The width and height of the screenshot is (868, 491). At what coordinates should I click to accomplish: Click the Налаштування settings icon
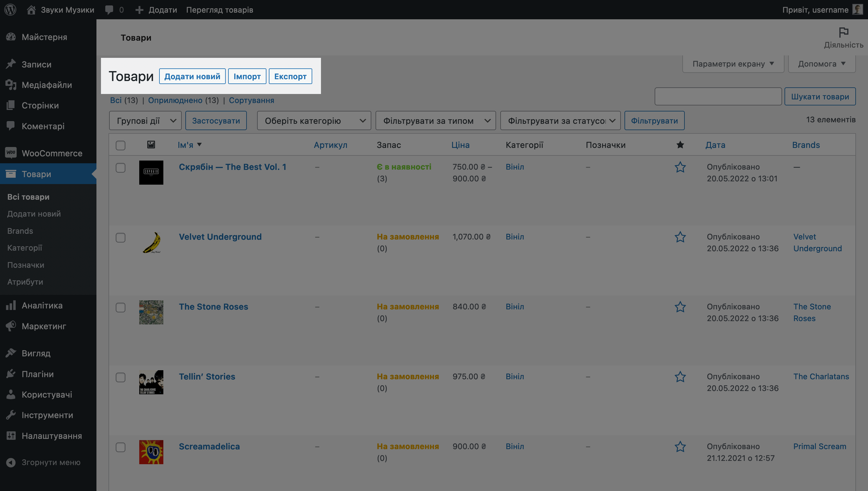11,435
